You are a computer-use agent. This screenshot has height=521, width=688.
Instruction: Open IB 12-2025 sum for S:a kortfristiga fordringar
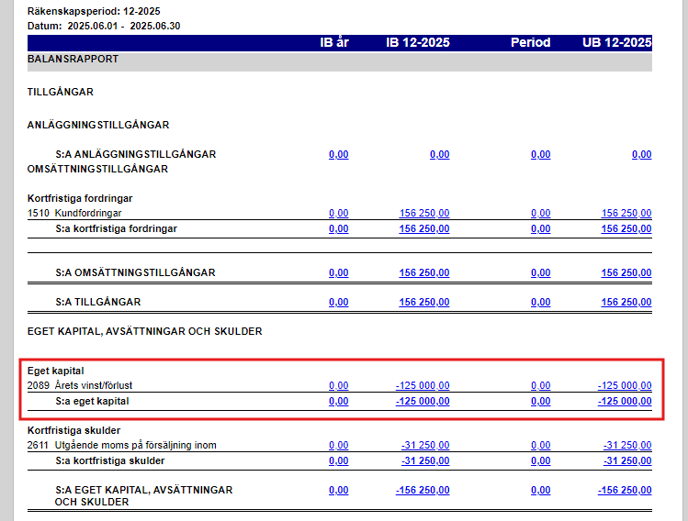click(x=424, y=229)
